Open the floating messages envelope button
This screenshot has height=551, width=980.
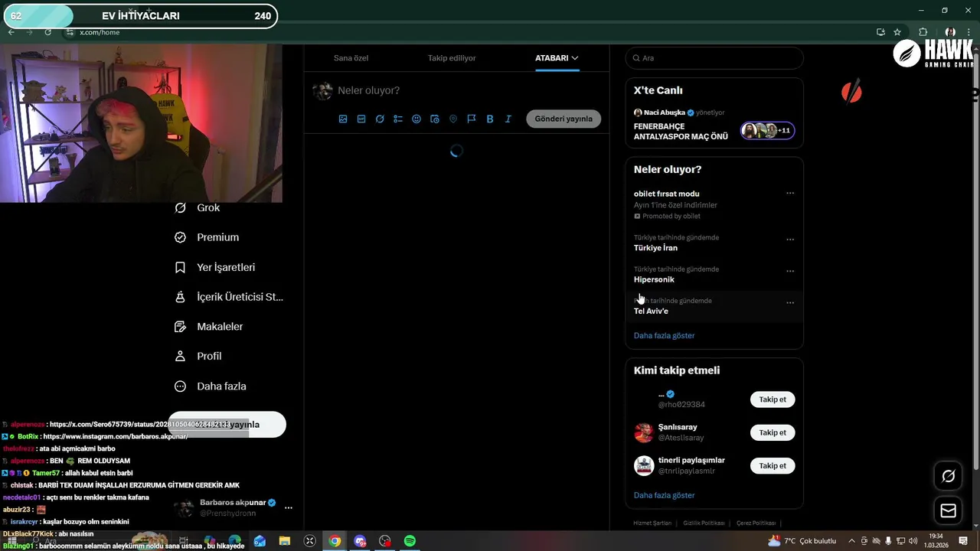click(x=948, y=510)
